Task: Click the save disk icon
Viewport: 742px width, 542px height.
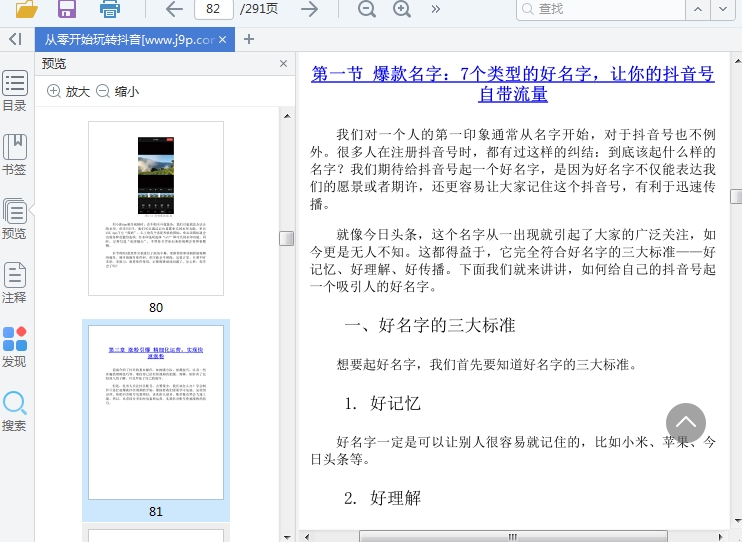Action: [67, 10]
